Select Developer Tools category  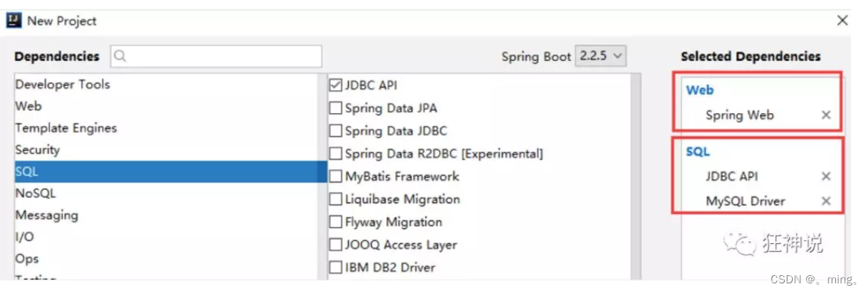tap(167, 84)
